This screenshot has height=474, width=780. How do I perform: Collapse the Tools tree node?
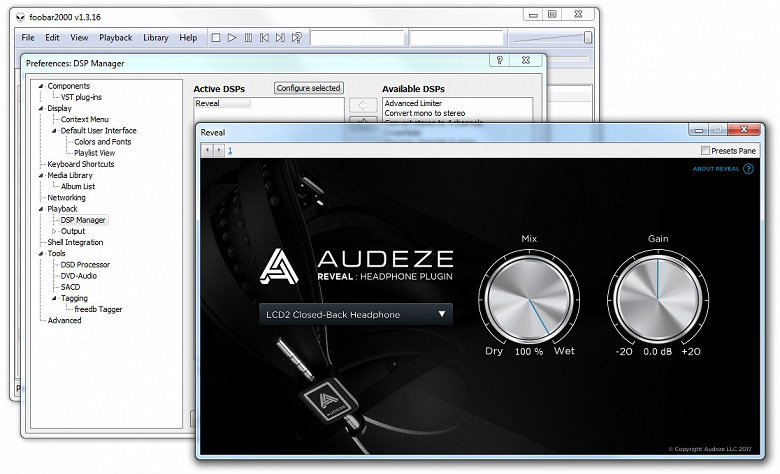[x=41, y=254]
